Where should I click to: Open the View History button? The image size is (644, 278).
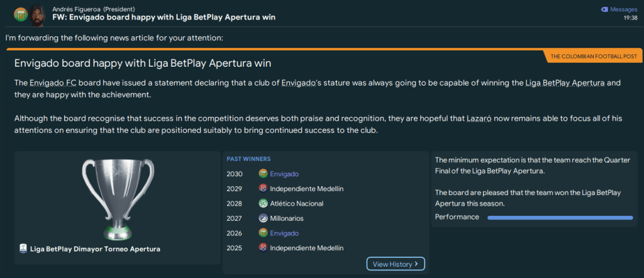click(396, 264)
